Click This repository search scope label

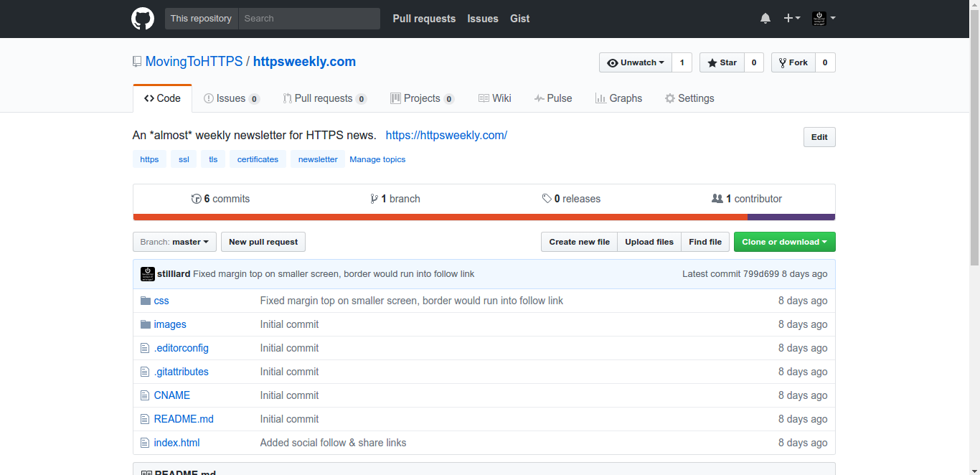click(201, 19)
